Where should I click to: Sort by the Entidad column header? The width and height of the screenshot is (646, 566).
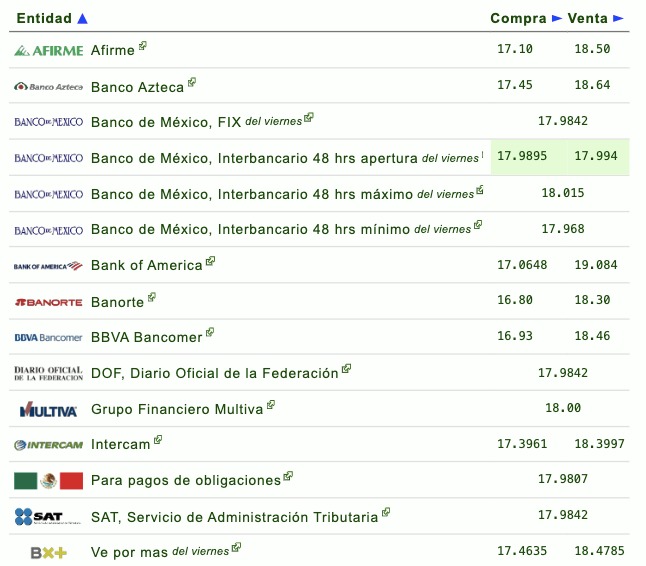coord(44,18)
